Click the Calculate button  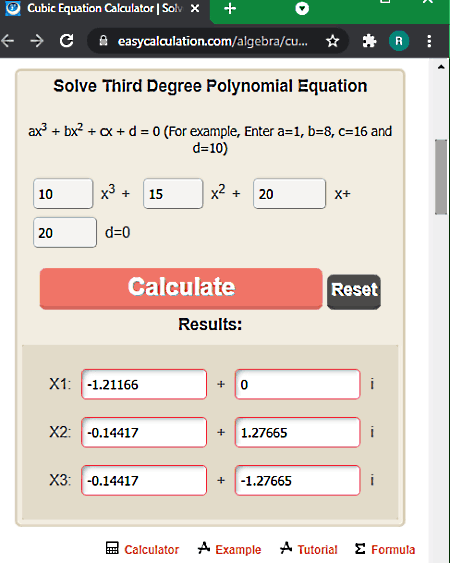coord(181,288)
